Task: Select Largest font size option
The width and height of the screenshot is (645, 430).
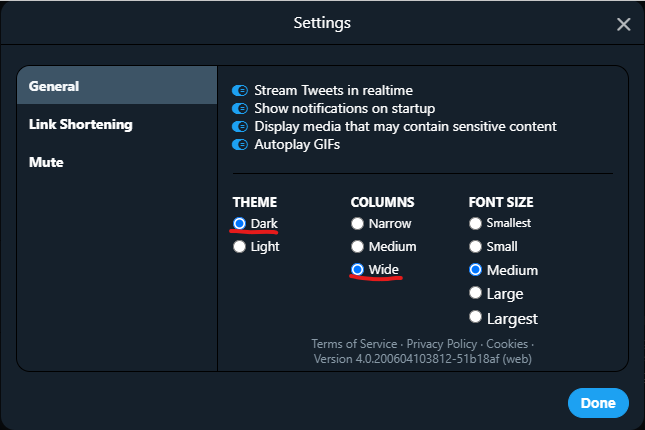Action: [x=475, y=317]
